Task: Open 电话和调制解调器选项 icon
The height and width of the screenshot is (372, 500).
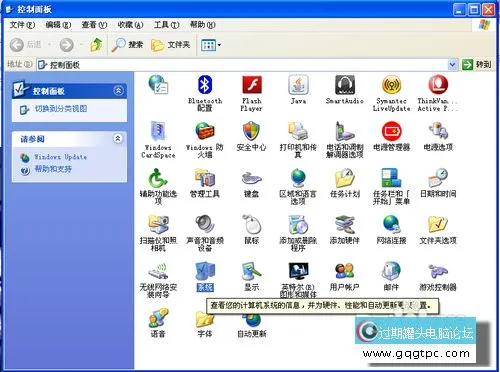Action: 345,132
